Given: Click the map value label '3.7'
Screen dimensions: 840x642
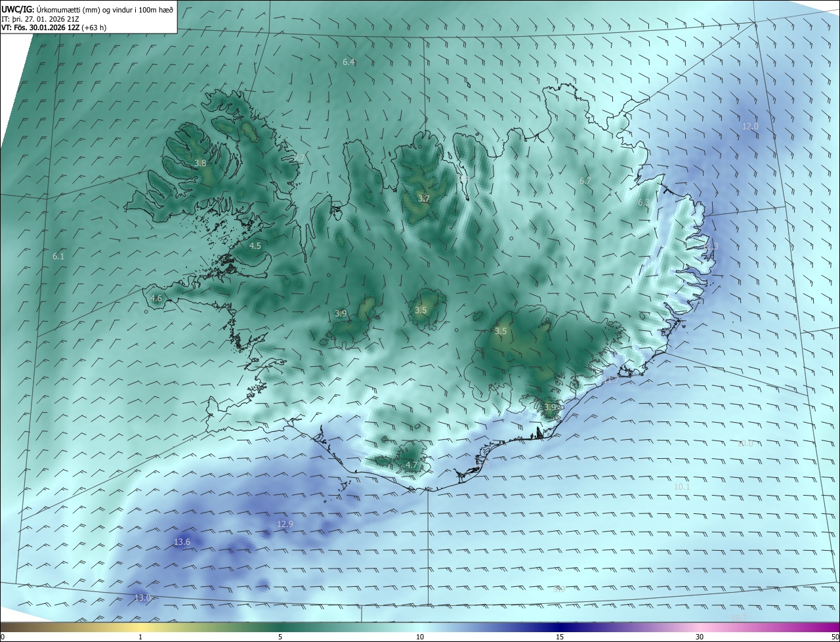Looking at the screenshot, I should point(423,198).
